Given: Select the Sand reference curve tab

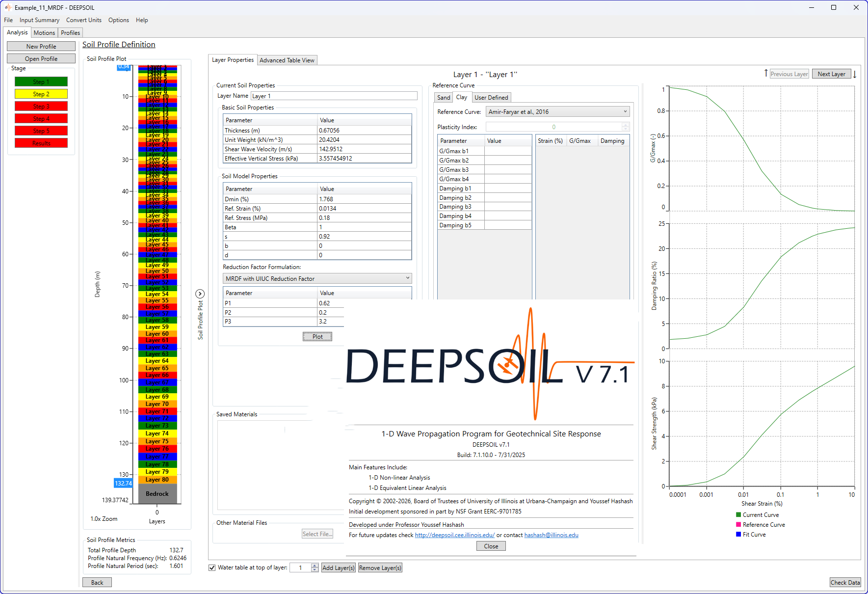Looking at the screenshot, I should [444, 98].
